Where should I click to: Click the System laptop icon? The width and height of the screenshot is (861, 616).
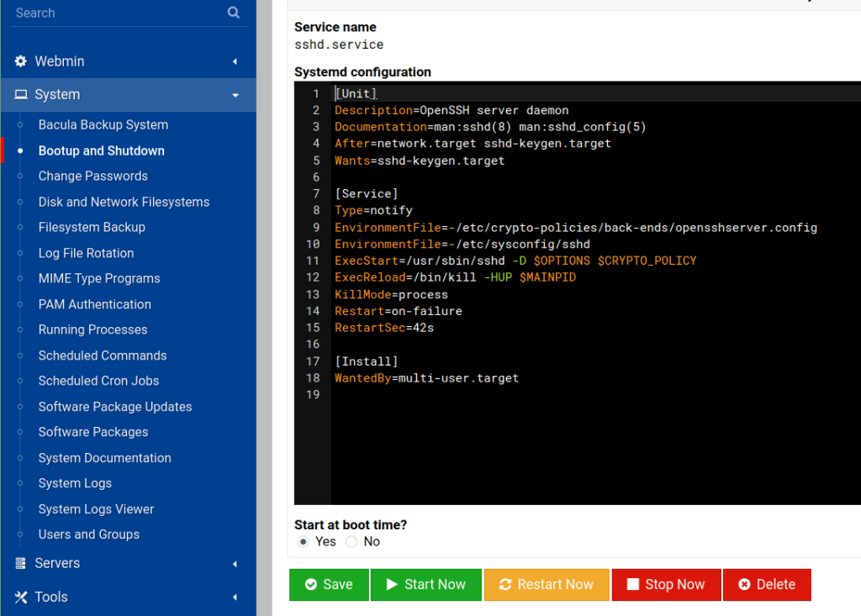(x=21, y=94)
